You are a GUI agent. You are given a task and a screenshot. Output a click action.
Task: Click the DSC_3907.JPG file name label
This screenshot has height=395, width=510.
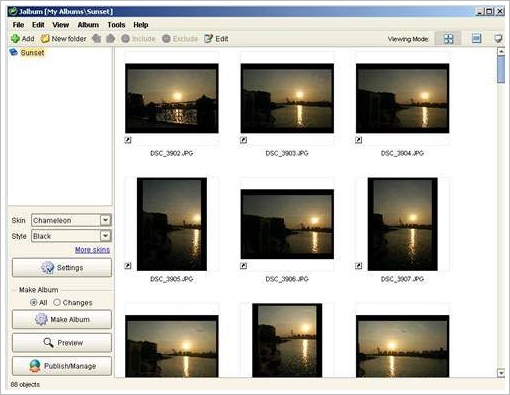tap(402, 279)
